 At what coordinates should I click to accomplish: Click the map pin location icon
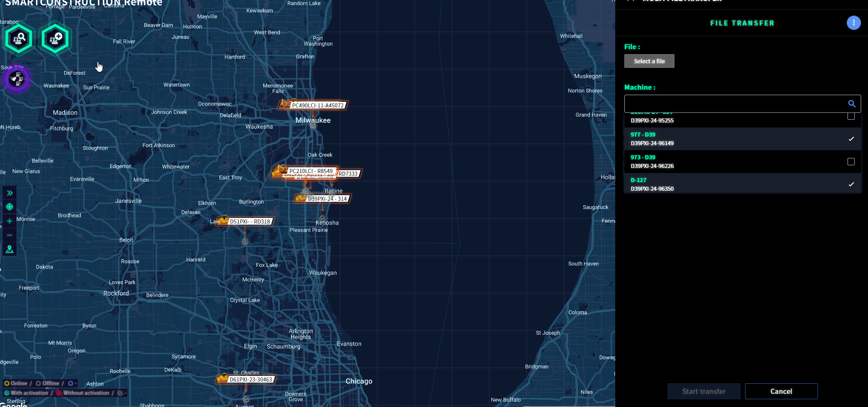pos(10,249)
